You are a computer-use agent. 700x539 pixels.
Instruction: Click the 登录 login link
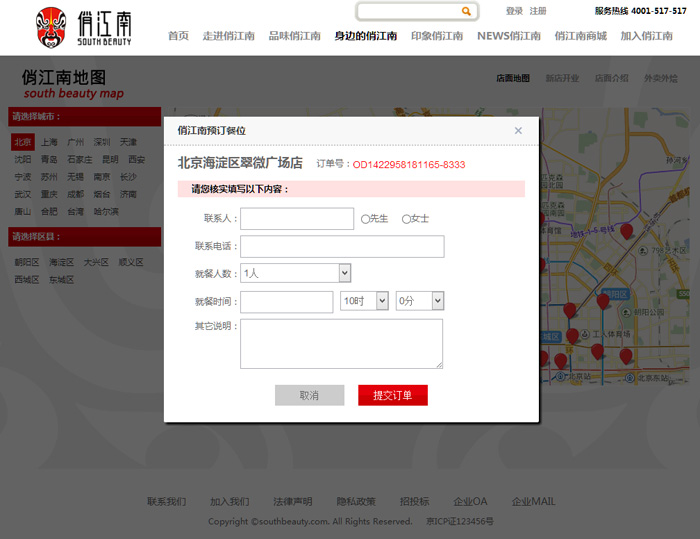coord(514,11)
